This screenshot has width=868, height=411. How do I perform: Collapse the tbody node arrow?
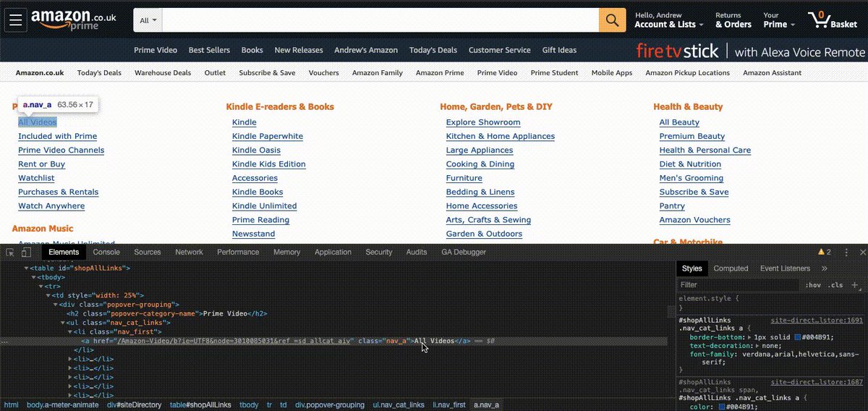point(33,277)
